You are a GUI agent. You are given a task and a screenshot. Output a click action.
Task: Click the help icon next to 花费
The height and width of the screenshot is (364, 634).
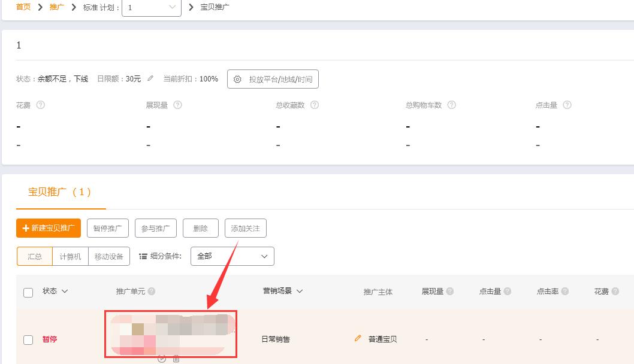pos(40,105)
